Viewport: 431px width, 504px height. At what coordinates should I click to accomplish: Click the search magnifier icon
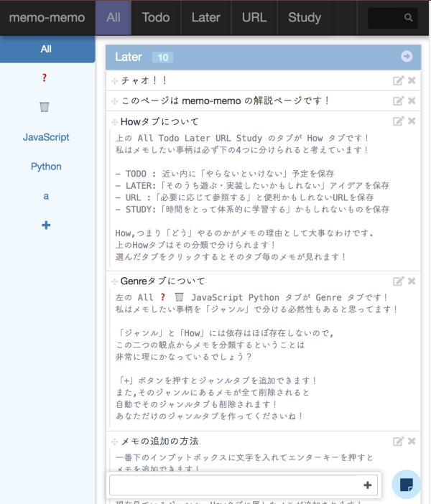408,17
